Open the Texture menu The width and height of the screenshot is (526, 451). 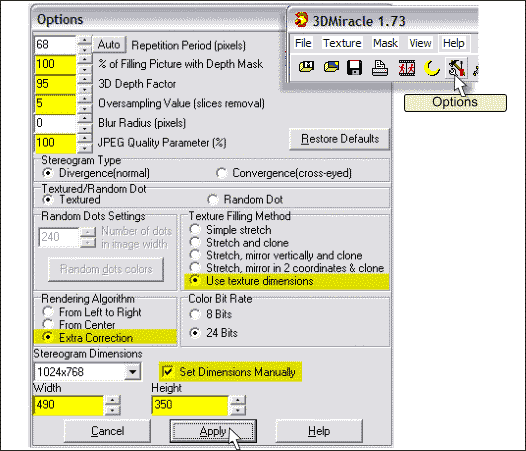342,43
